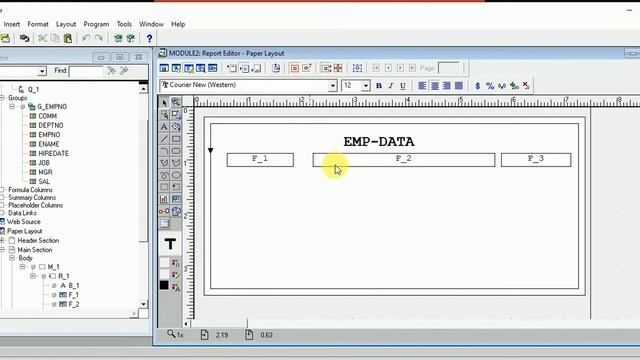This screenshot has height=360, width=640.
Task: Toggle Underline formatting
Action: pos(403,86)
